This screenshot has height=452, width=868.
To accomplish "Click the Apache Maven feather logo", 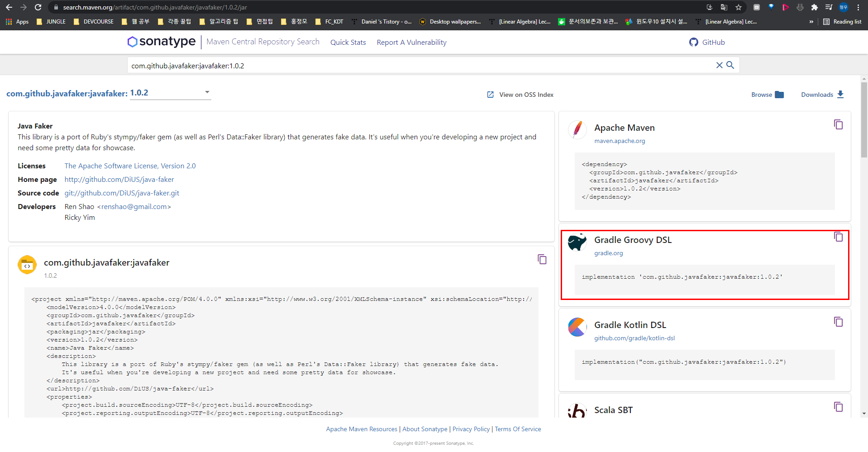I will pos(577,130).
